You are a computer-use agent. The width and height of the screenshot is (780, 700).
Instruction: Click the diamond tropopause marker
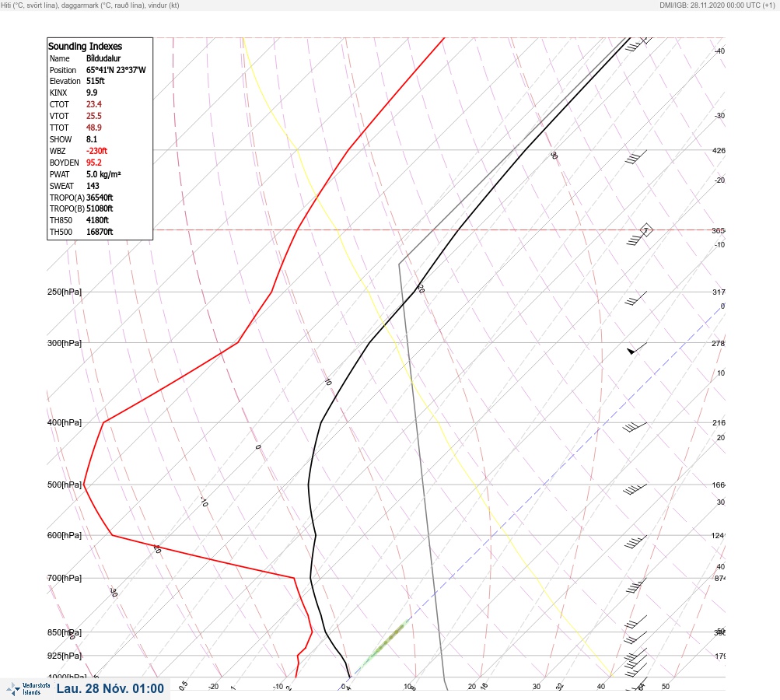point(646,230)
